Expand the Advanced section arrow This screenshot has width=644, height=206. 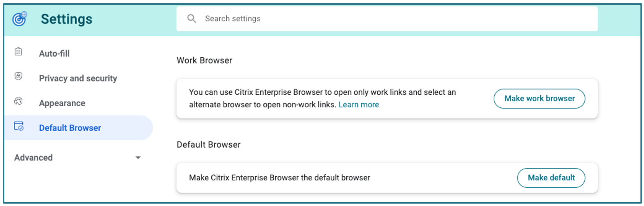pos(138,158)
